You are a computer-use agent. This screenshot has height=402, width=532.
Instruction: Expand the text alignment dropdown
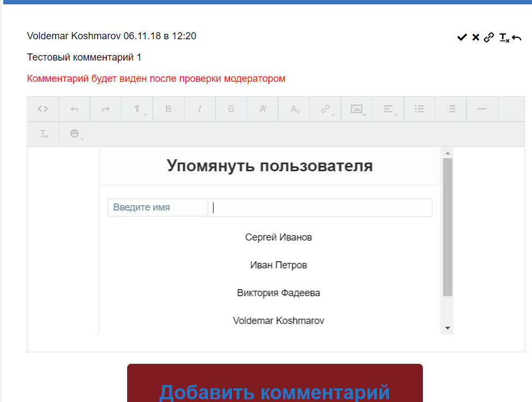(x=388, y=109)
